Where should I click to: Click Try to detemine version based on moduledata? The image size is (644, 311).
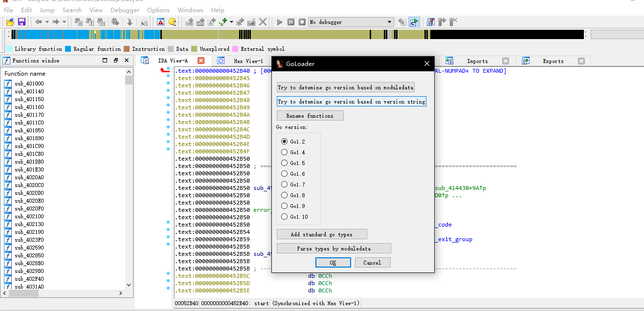[346, 87]
